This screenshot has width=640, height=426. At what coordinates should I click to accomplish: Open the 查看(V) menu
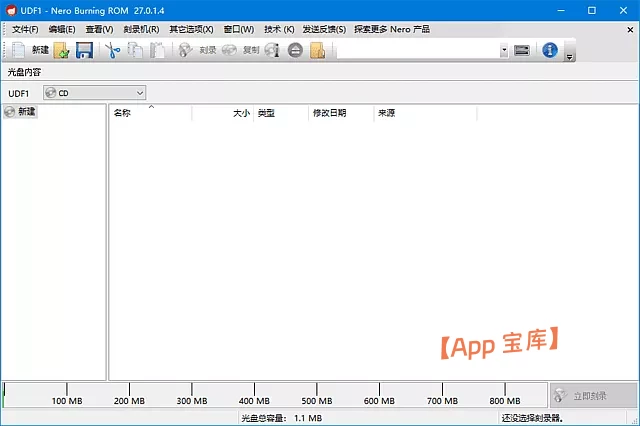tap(99, 29)
